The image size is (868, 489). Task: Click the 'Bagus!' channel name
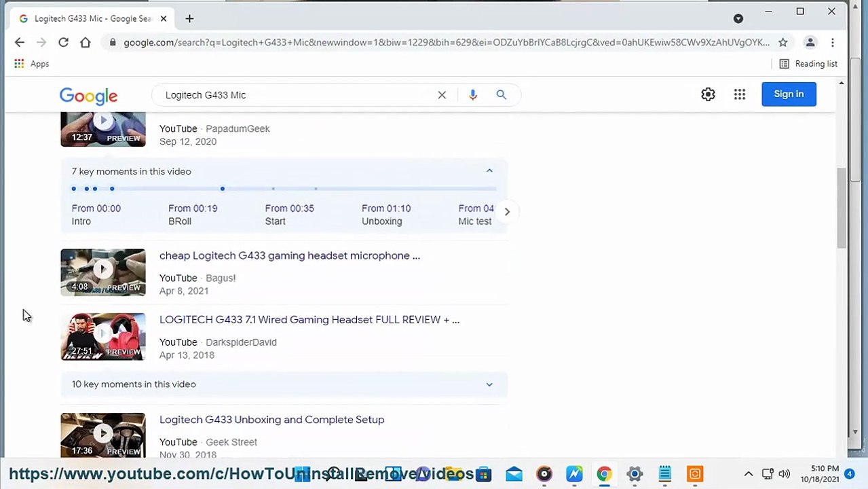click(x=221, y=278)
